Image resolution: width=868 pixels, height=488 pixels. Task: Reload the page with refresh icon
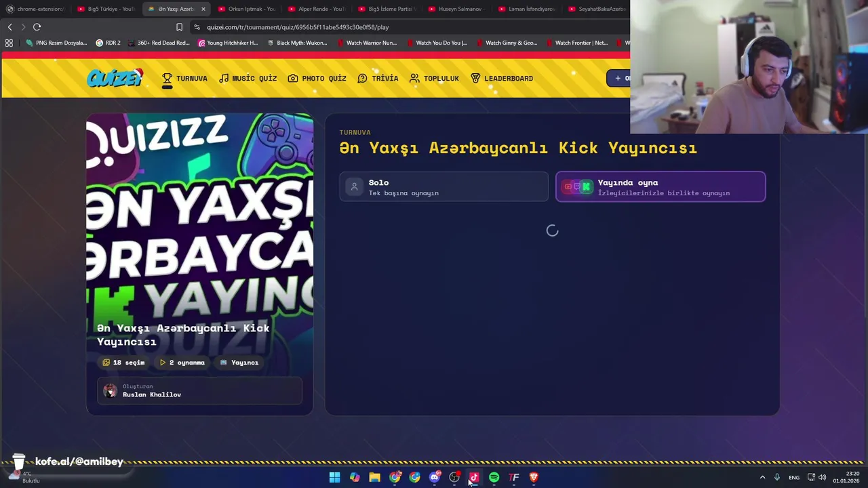click(37, 27)
